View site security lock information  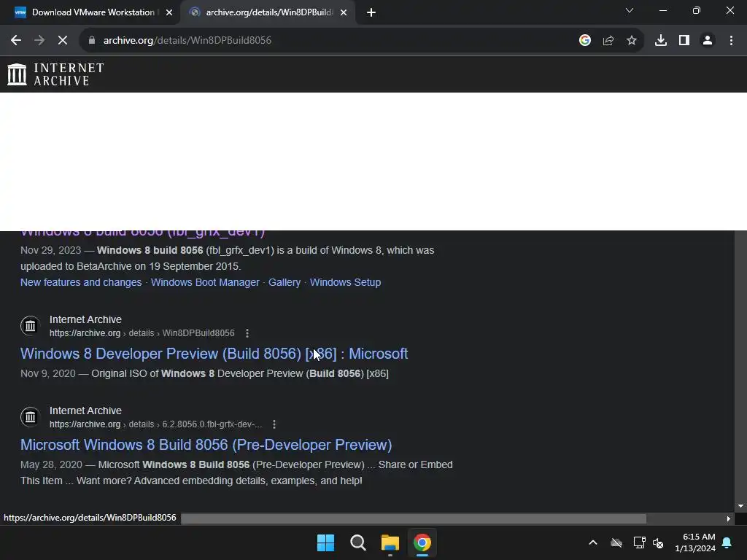tap(92, 41)
